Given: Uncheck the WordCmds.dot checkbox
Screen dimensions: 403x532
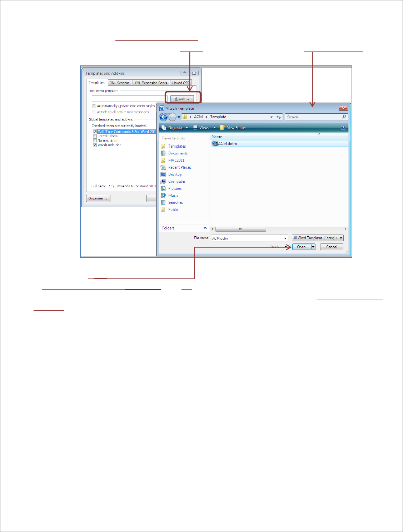Looking at the screenshot, I should (95, 145).
